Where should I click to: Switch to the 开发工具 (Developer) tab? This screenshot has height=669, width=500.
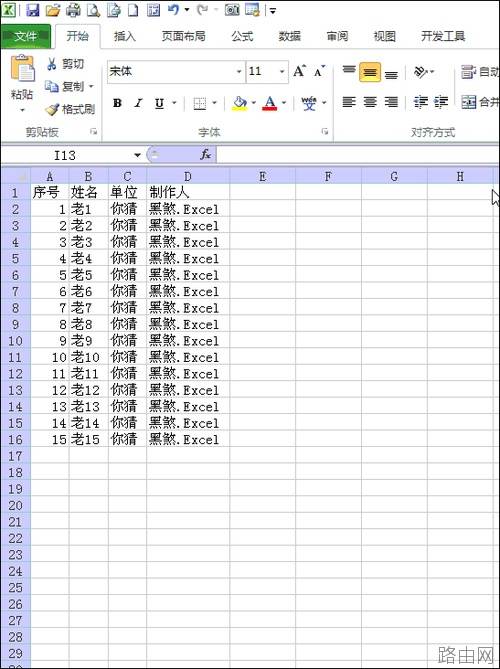pyautogui.click(x=443, y=36)
